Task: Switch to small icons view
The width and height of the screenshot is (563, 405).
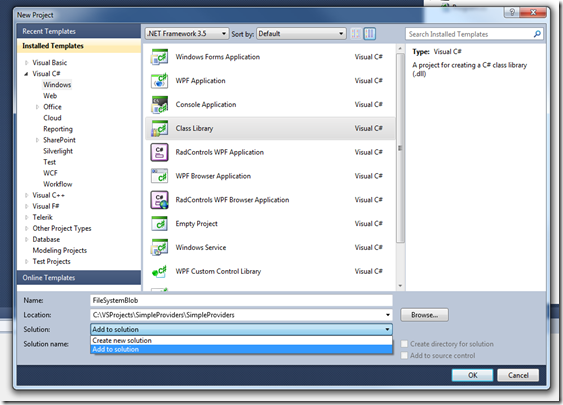Action: [355, 34]
